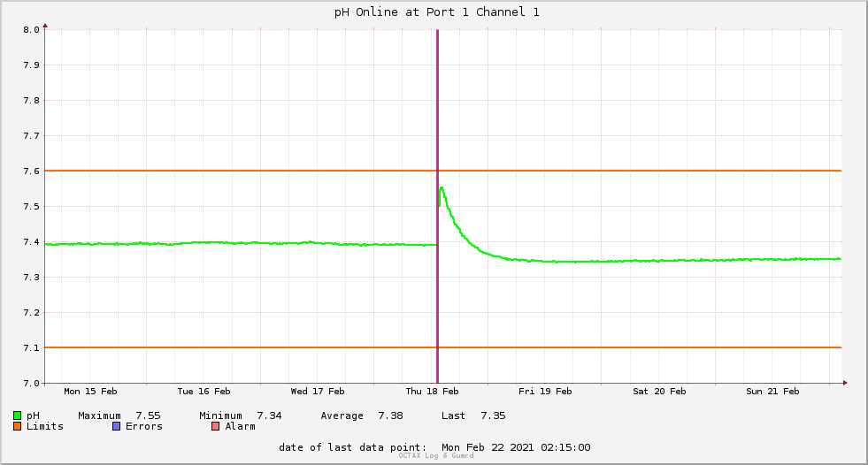Click the blue Errors legend swatch
Viewport: 868px width, 465px height.
click(x=116, y=426)
